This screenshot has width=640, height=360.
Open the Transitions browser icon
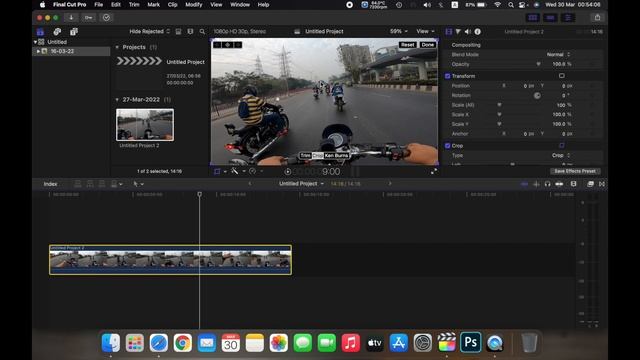click(602, 184)
